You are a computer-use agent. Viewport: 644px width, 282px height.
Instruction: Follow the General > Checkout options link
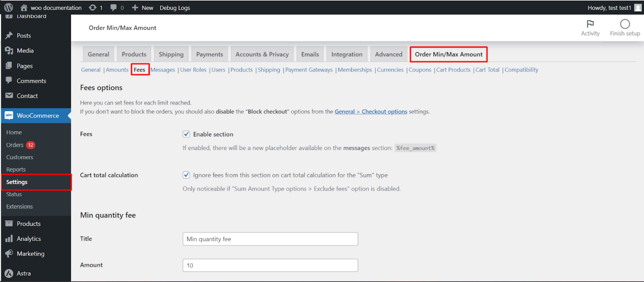tap(371, 111)
